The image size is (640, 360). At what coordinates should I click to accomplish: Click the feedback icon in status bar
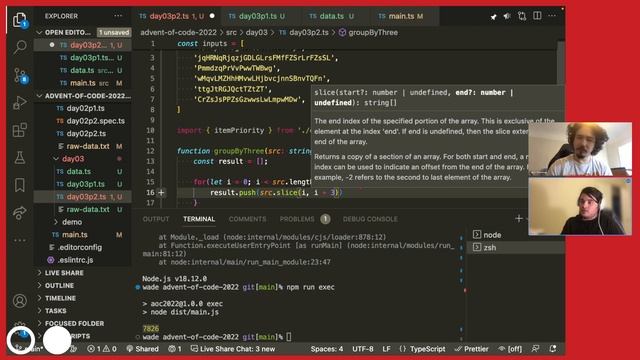click(535, 349)
